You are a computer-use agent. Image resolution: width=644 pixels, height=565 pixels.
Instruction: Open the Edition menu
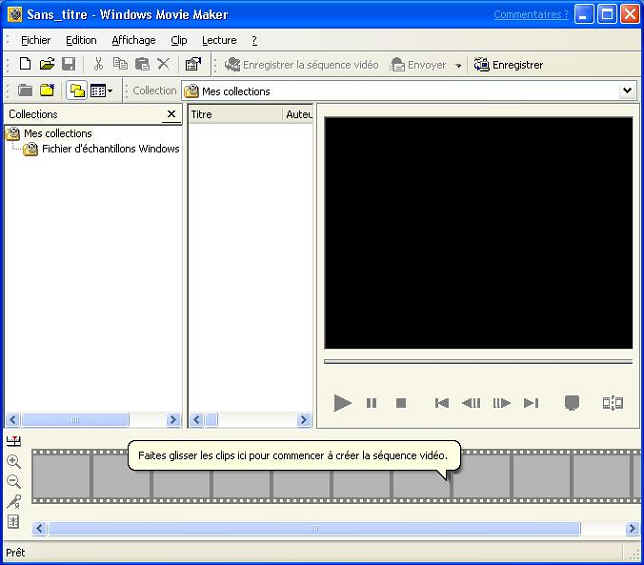coord(81,40)
